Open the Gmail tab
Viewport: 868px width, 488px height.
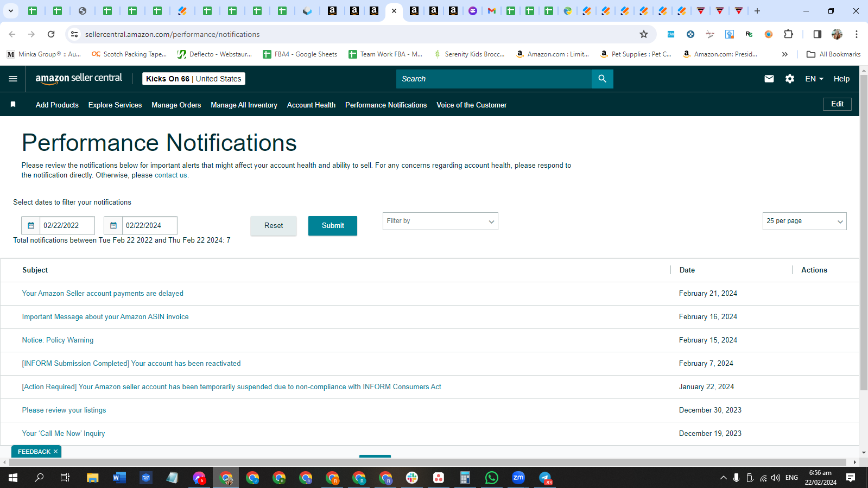point(492,11)
